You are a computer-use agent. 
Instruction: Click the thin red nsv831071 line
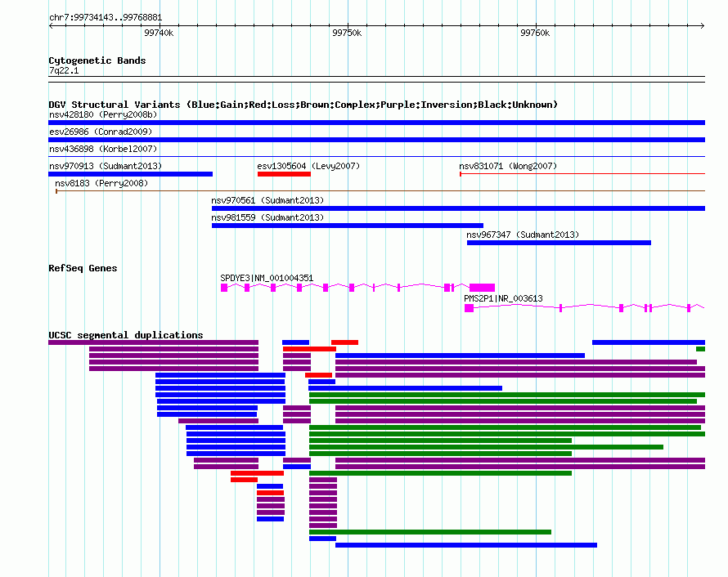[x=582, y=174]
